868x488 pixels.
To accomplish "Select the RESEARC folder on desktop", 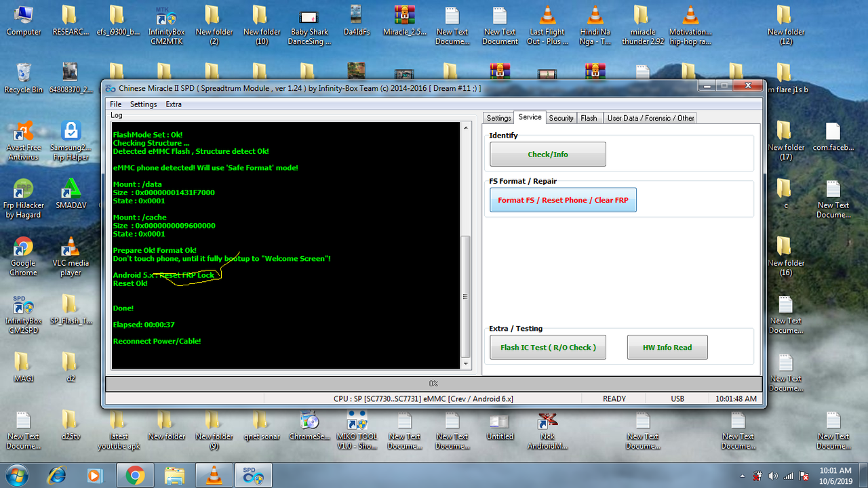I will [71, 20].
